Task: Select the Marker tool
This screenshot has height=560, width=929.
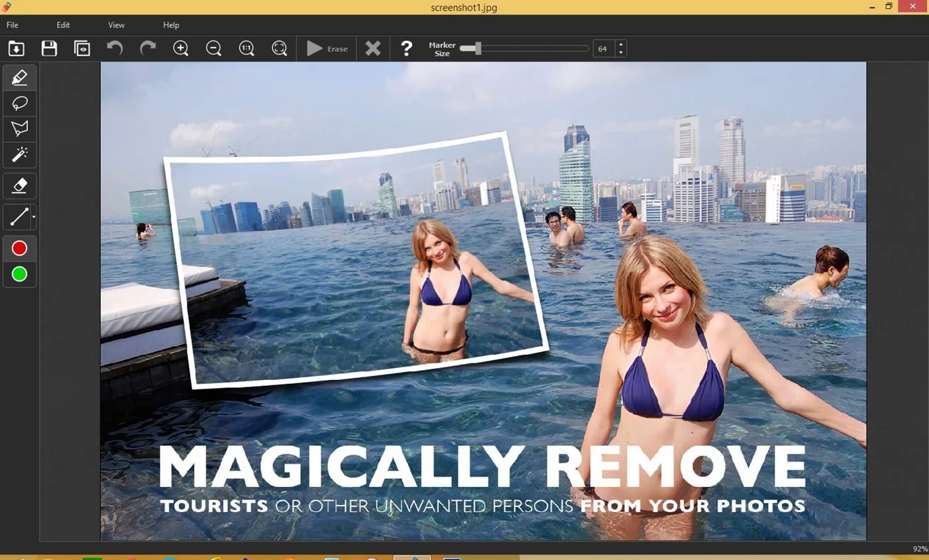Action: point(19,78)
